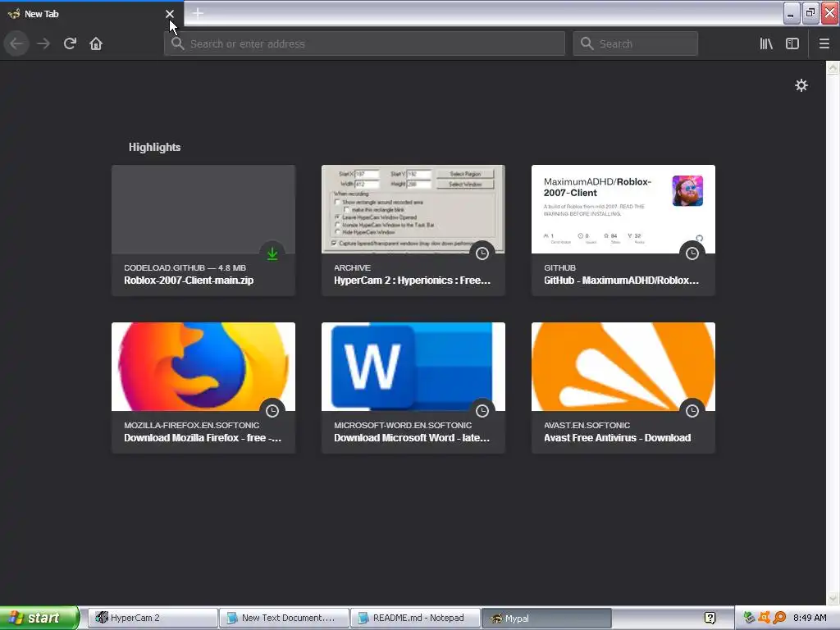The image size is (840, 630).
Task: Click the magnifier tray icon
Action: (x=779, y=618)
